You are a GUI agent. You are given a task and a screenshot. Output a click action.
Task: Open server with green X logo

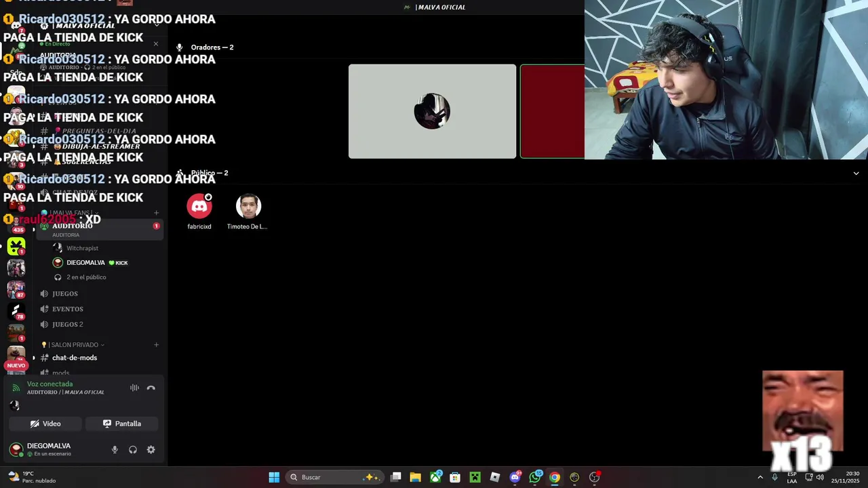point(16,246)
